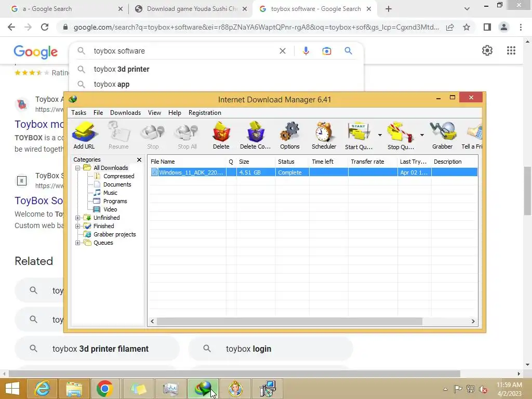
Task: Click toybox 3d printer filament related search
Action: (97, 349)
